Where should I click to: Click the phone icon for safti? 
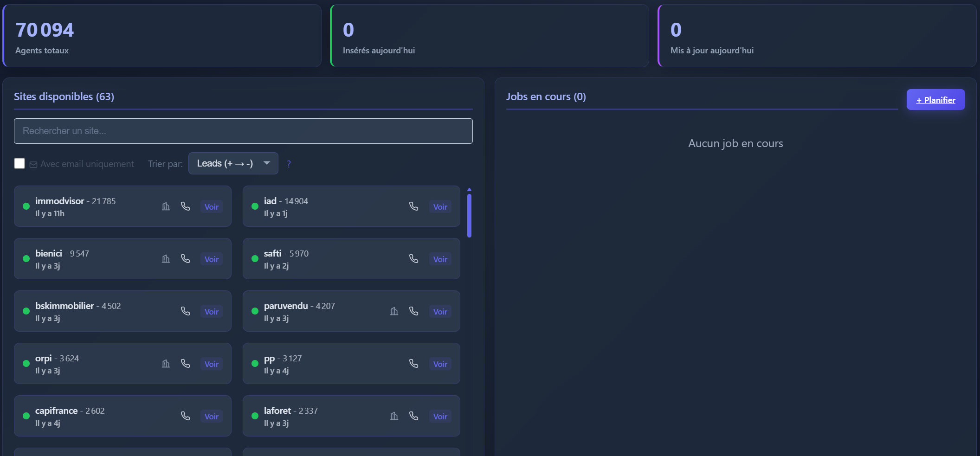click(414, 259)
